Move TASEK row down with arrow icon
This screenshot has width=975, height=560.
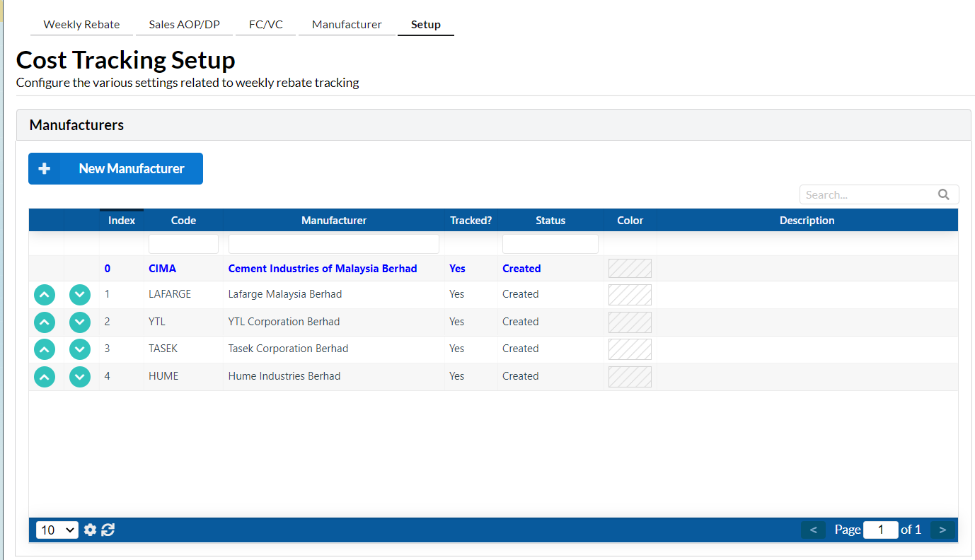80,349
